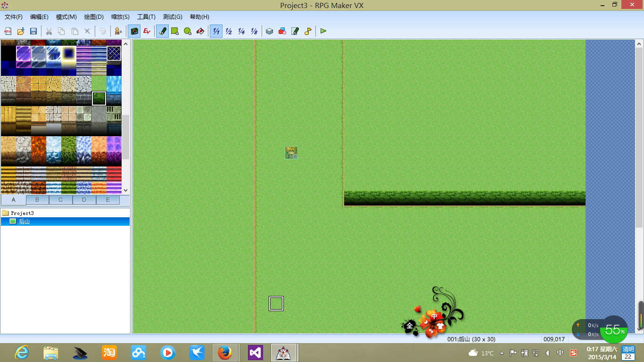The height and width of the screenshot is (362, 644).
Task: Open the Resource Manager icon
Action: tap(282, 31)
